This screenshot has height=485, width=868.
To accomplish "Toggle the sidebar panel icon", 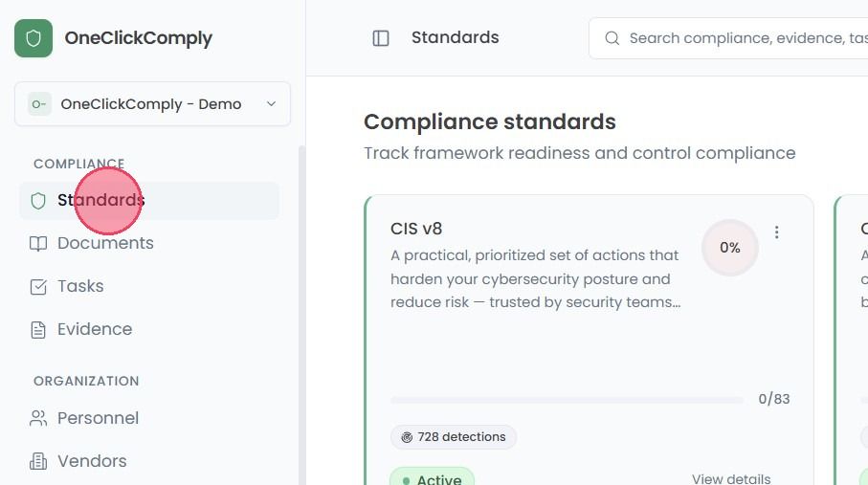I will [381, 38].
